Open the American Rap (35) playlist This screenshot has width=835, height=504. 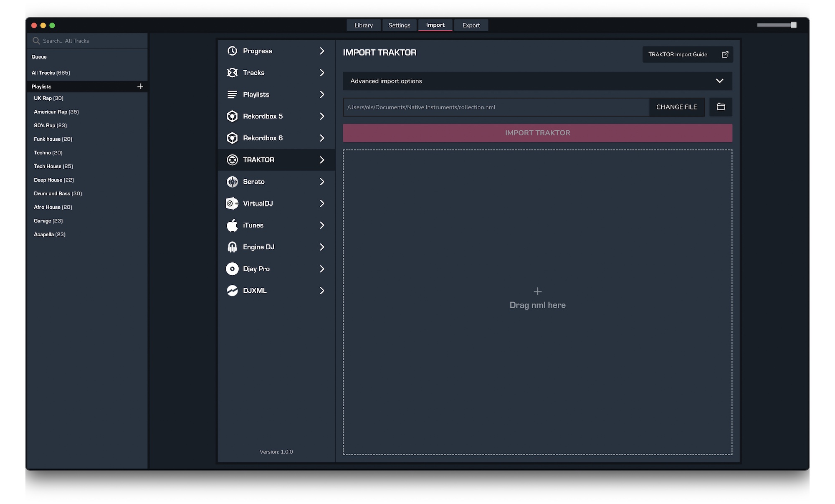(x=56, y=112)
